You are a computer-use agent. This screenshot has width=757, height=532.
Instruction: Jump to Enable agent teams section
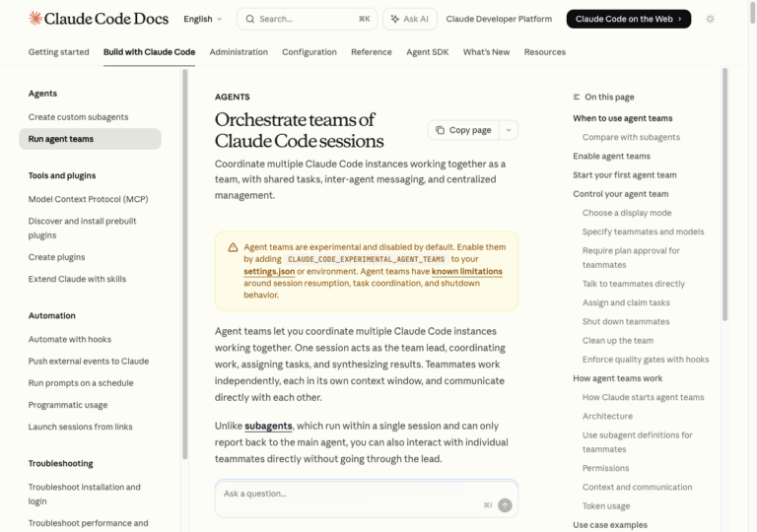(x=611, y=156)
